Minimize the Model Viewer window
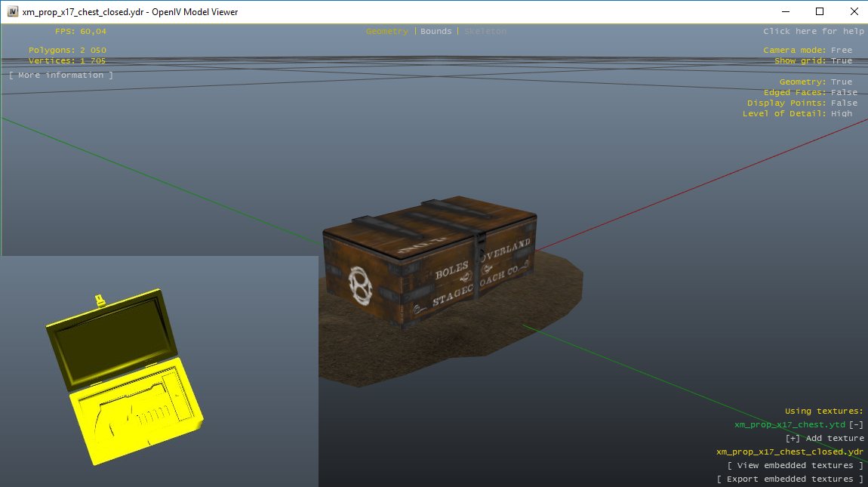868x487 pixels. tap(785, 11)
